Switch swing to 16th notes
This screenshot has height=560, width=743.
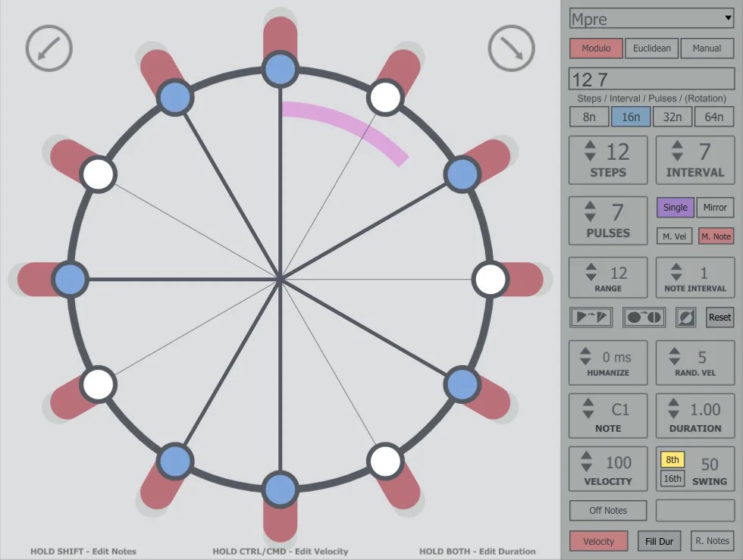click(x=671, y=478)
